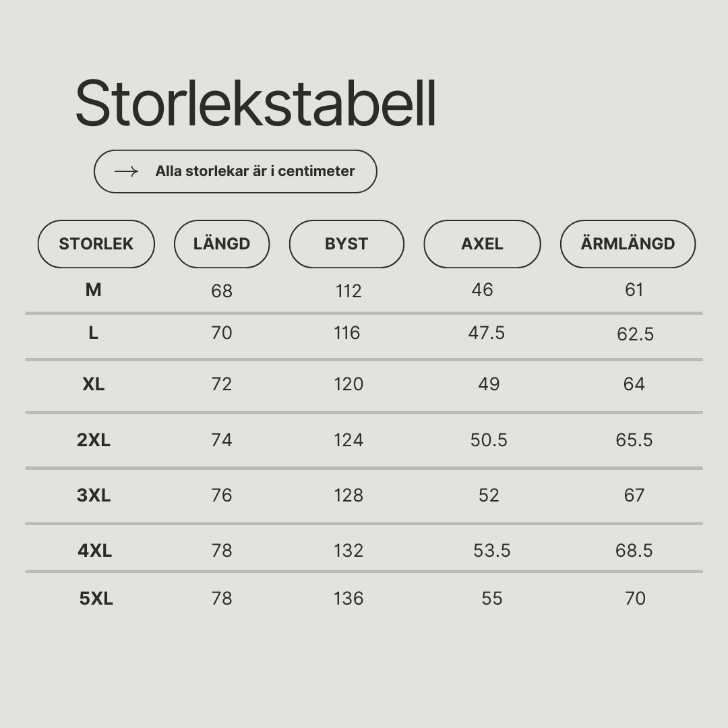The height and width of the screenshot is (728, 728).
Task: Click bust value 112 for size M
Action: (348, 291)
